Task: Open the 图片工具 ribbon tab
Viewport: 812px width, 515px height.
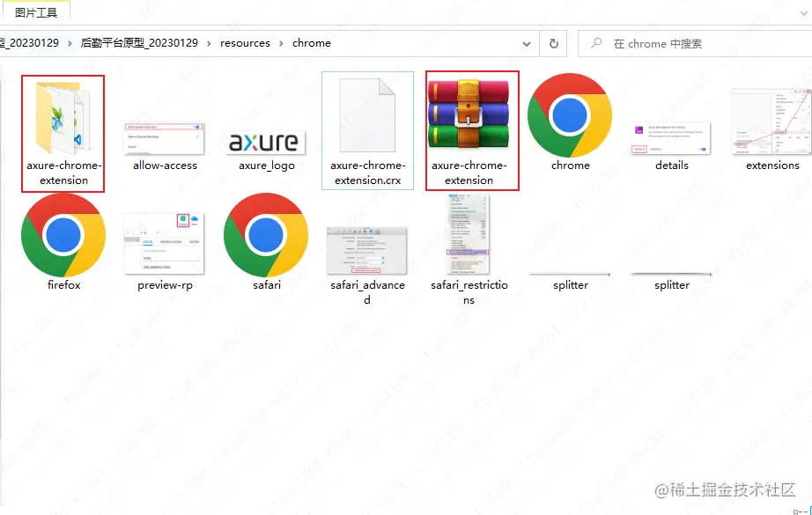Action: pyautogui.click(x=36, y=12)
